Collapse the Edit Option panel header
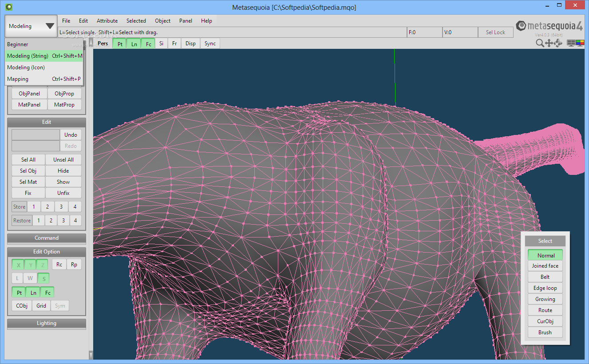589x364 pixels. point(47,252)
